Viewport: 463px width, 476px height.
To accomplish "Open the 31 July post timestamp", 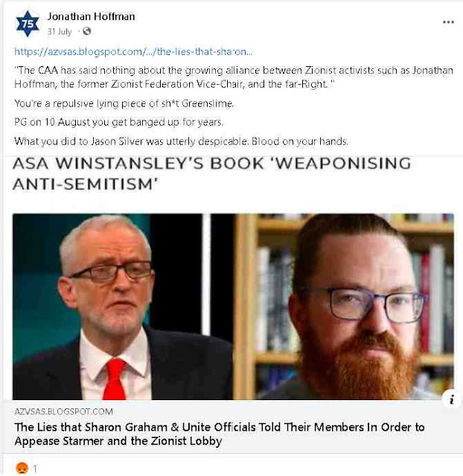I will pyautogui.click(x=60, y=31).
